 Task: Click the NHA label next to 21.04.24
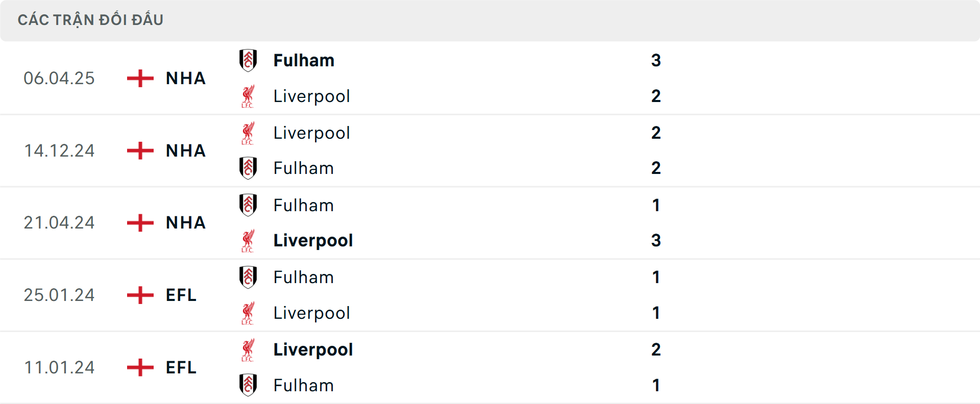click(185, 222)
